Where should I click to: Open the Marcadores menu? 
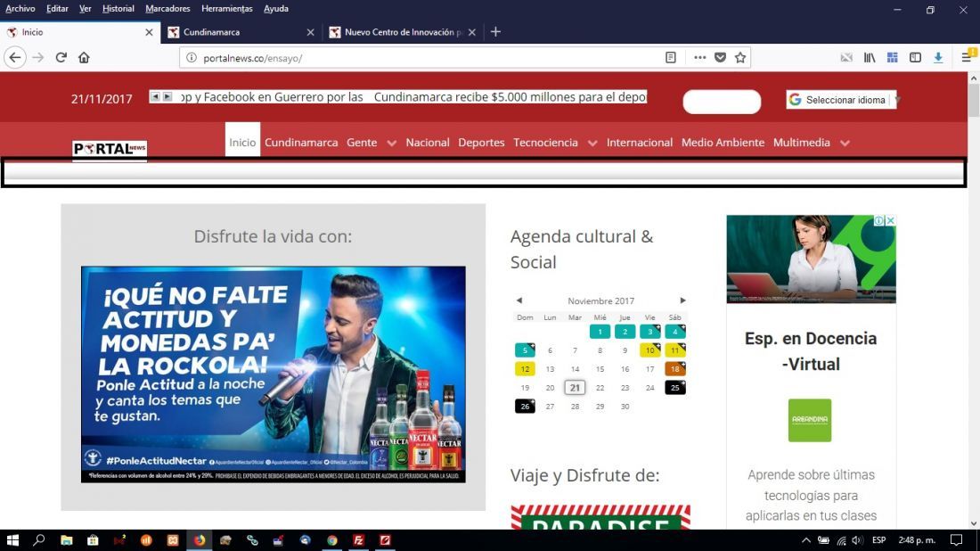point(167,9)
